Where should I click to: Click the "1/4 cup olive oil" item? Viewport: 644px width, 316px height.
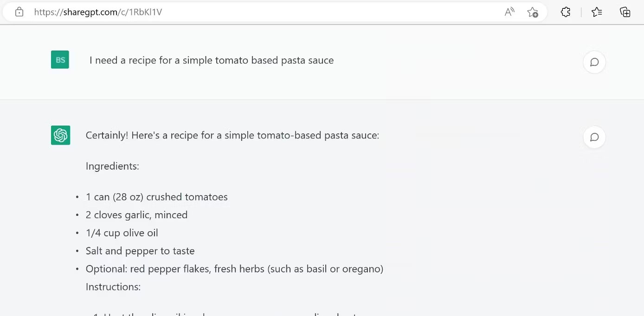click(x=122, y=233)
